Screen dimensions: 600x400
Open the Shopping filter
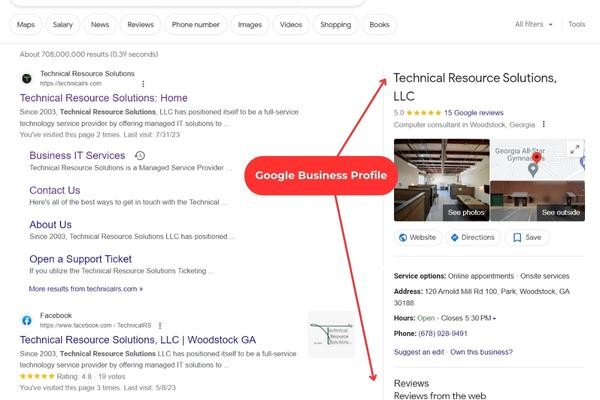336,24
